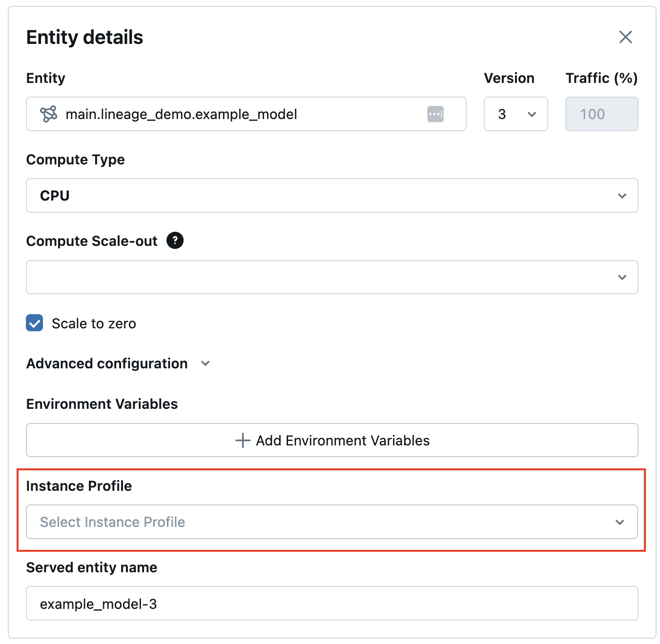
Task: Click the chevron arrow in the Instance Profile box
Action: [x=619, y=522]
